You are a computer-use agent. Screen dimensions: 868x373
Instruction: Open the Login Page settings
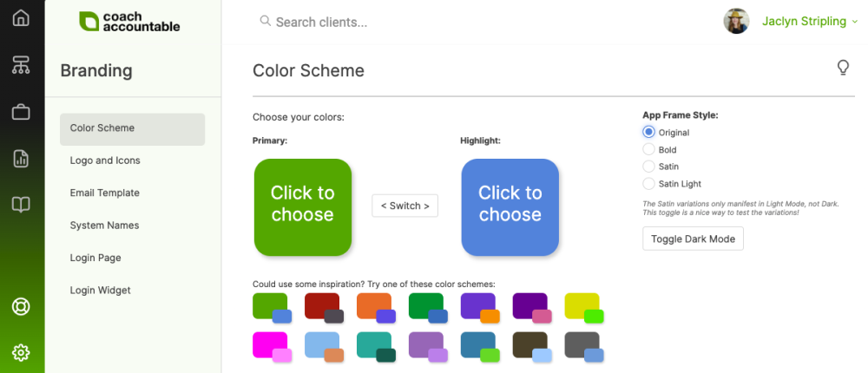click(x=95, y=258)
